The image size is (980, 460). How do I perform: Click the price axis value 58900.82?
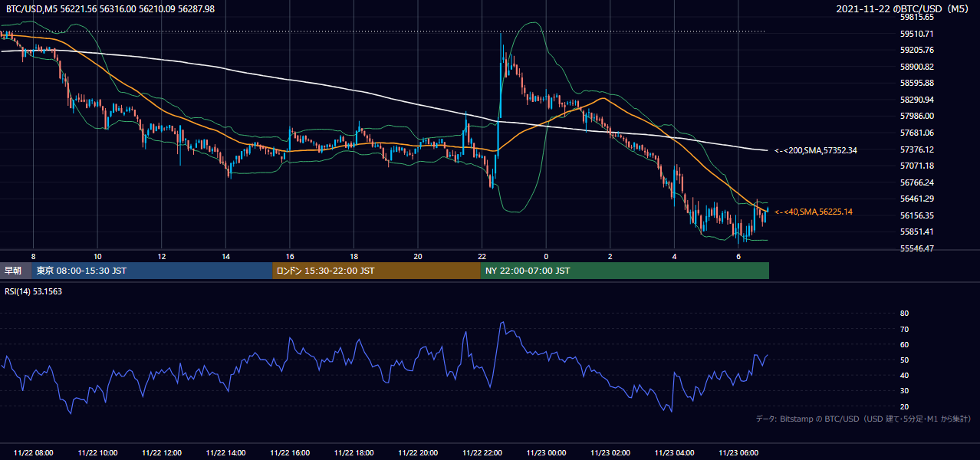918,67
